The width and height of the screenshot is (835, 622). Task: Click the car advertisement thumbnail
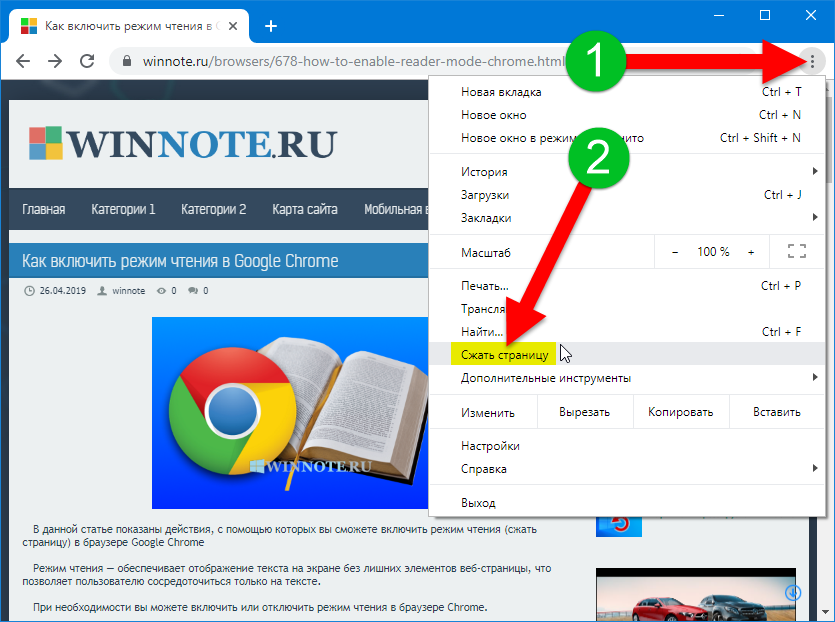point(695,595)
